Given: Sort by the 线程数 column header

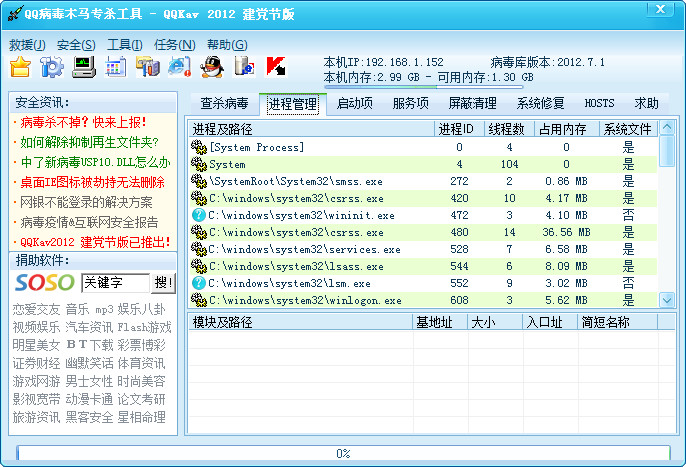Looking at the screenshot, I should click(x=509, y=129).
